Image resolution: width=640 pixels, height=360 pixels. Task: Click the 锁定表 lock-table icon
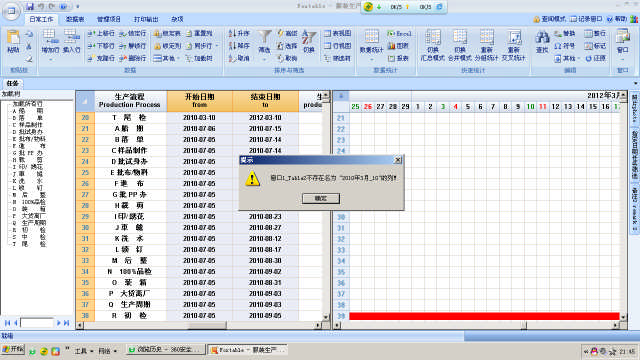coord(157,33)
